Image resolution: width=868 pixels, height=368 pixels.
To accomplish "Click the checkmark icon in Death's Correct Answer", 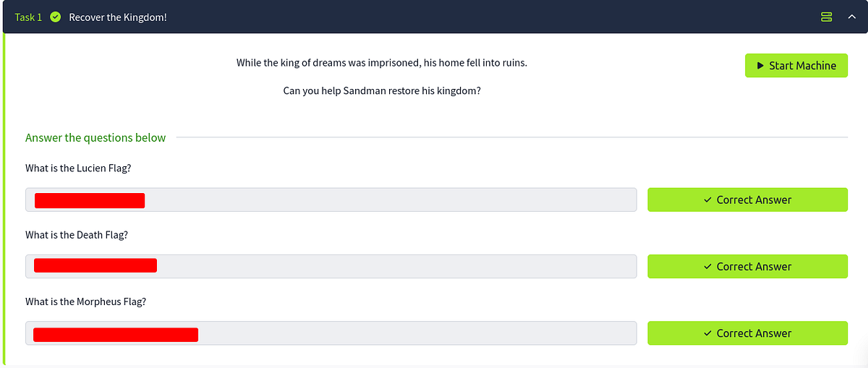I will tap(707, 267).
